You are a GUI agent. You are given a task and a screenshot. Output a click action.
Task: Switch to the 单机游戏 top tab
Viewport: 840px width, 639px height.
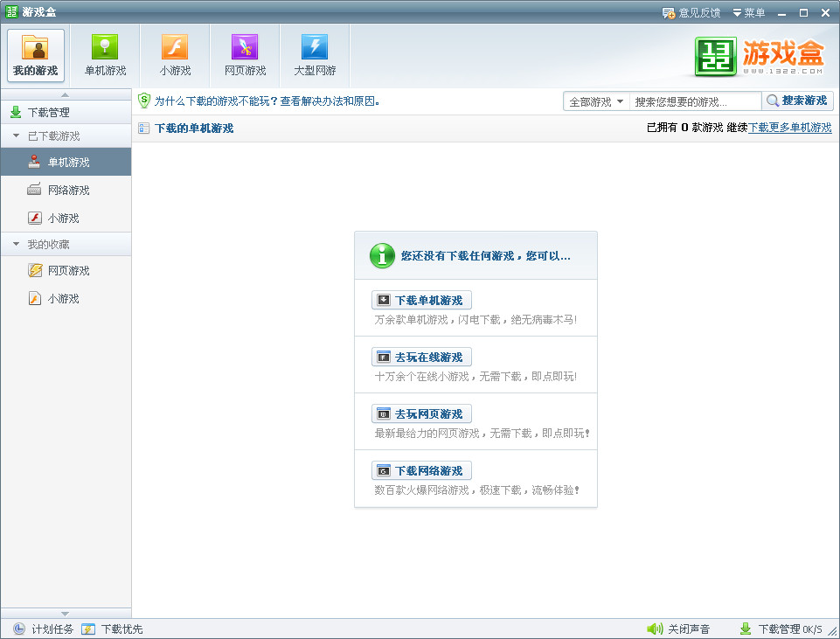coord(106,55)
